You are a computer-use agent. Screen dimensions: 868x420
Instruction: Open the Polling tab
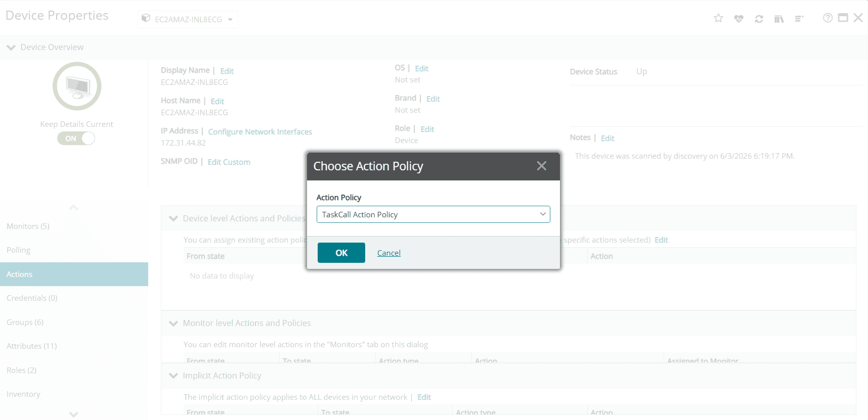(x=74, y=250)
